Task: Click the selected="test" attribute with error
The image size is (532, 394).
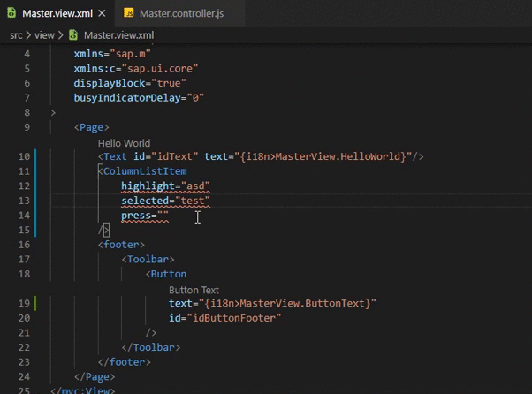Action: pyautogui.click(x=165, y=201)
